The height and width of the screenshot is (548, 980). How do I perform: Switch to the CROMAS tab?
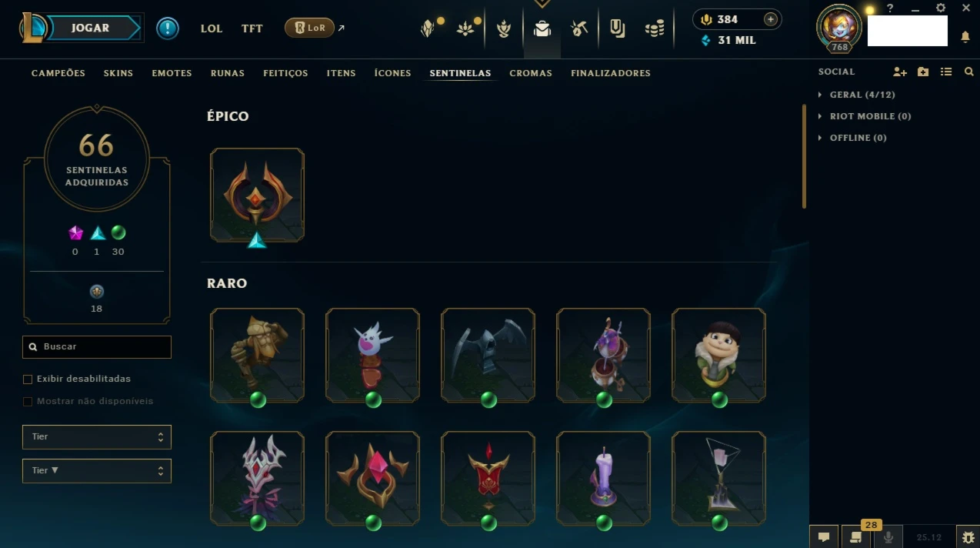point(531,73)
